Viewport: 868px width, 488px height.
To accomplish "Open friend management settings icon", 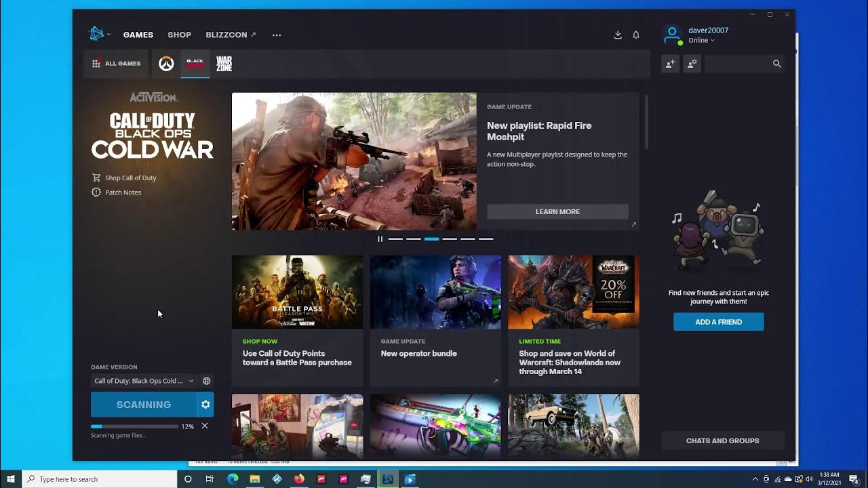I will tap(692, 64).
